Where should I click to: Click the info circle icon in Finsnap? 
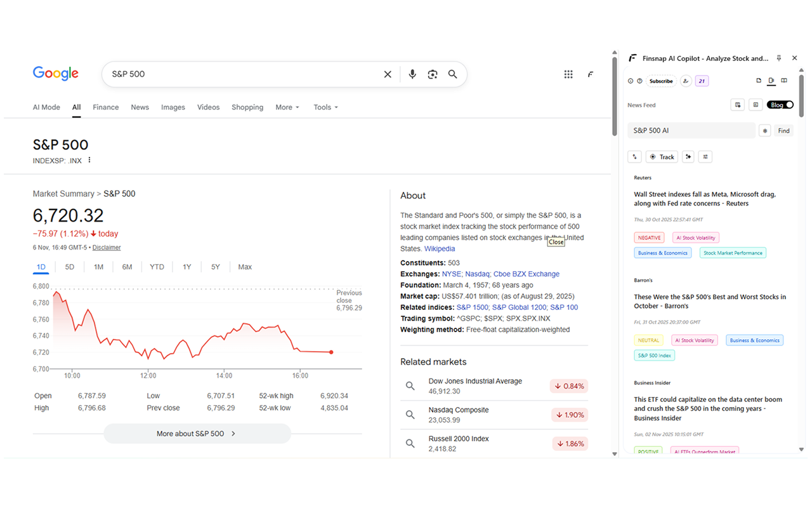[x=631, y=81]
